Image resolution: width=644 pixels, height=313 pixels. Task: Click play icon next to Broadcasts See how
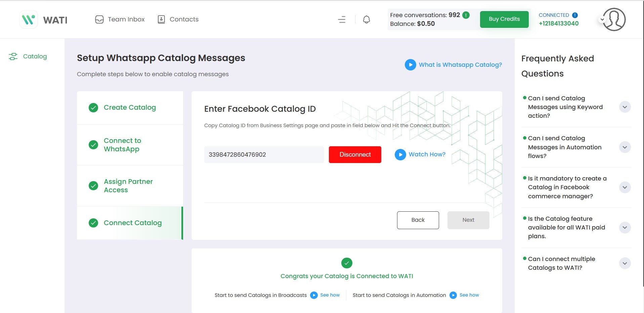pyautogui.click(x=314, y=295)
